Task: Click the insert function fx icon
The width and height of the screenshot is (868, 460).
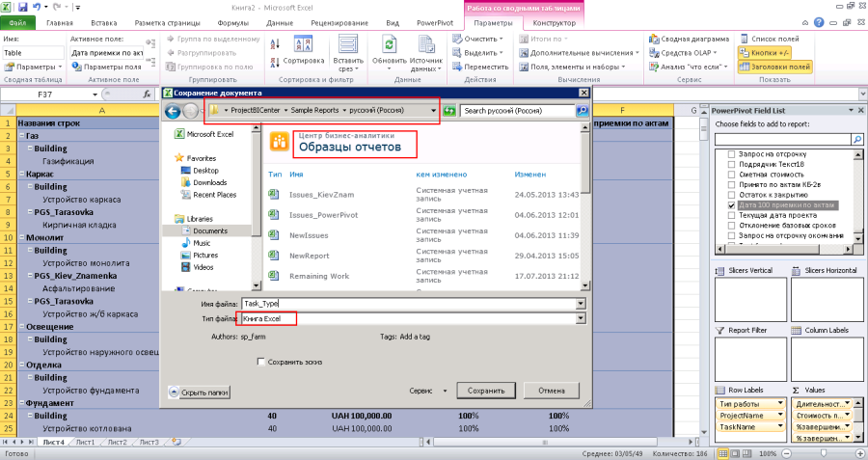Action: coord(147,95)
